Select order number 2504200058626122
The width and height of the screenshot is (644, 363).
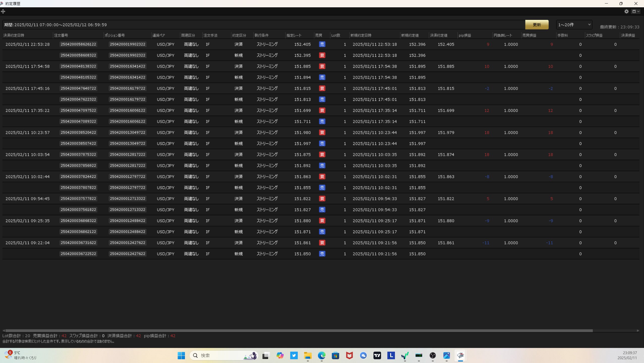[78, 44]
